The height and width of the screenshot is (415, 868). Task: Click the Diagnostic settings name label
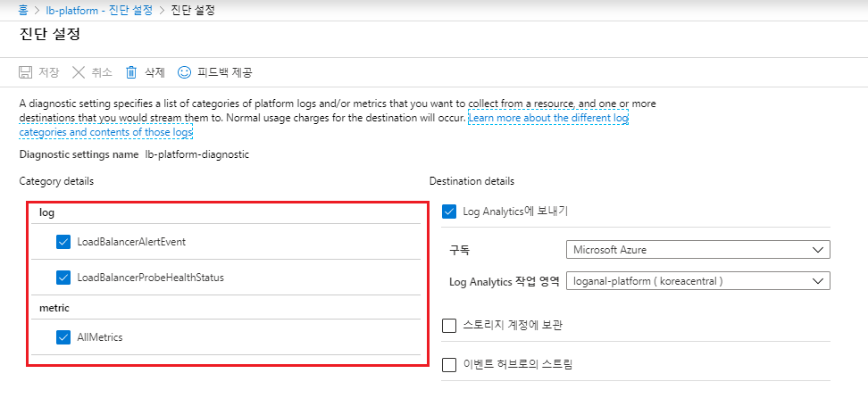79,154
